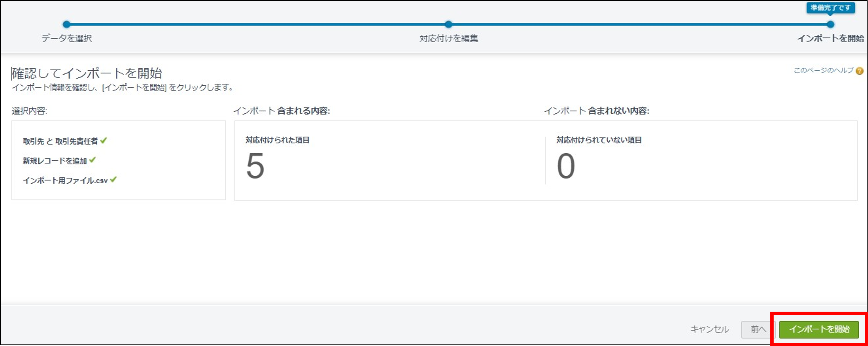This screenshot has height=346, width=868.
Task: Click the 準備完了です tooltip badge
Action: (831, 8)
